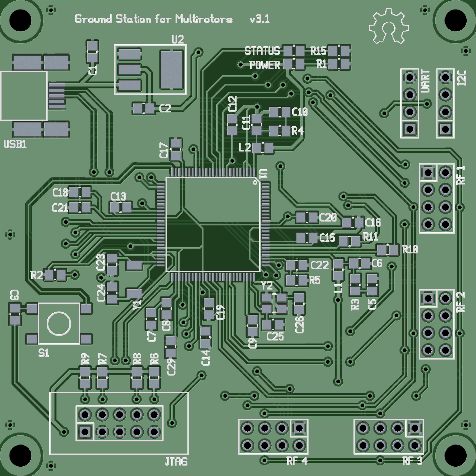This screenshot has height=476, width=476.
Task: Click the R10 resistor label
Action: coord(410,250)
